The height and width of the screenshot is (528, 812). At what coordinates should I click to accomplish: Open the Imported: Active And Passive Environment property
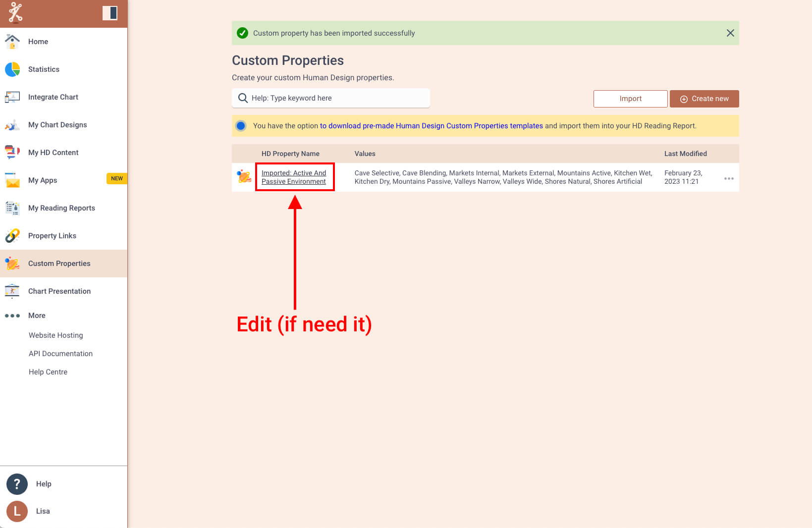(294, 177)
